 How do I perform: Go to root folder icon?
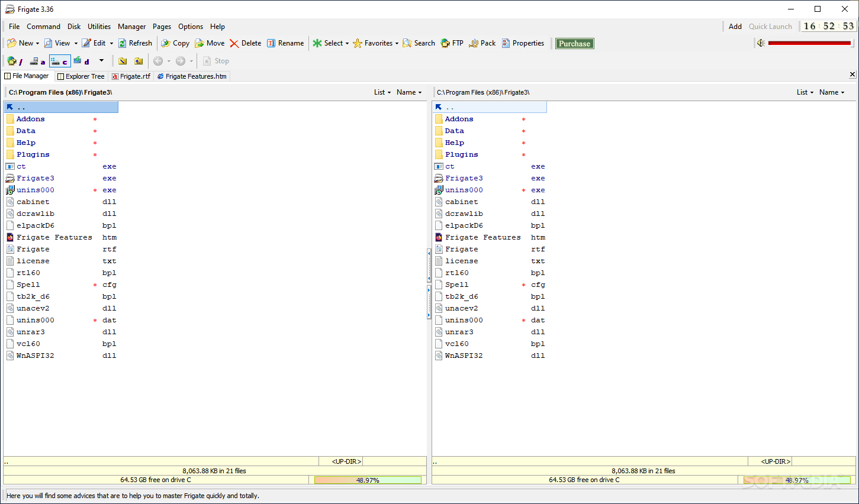123,61
